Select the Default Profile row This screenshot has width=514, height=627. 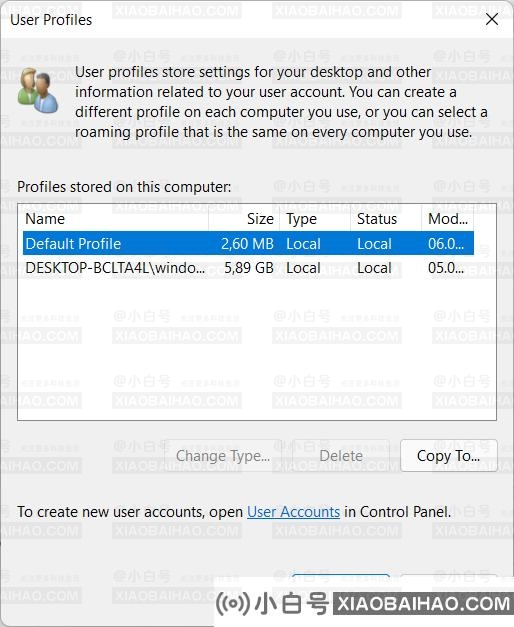[248, 244]
